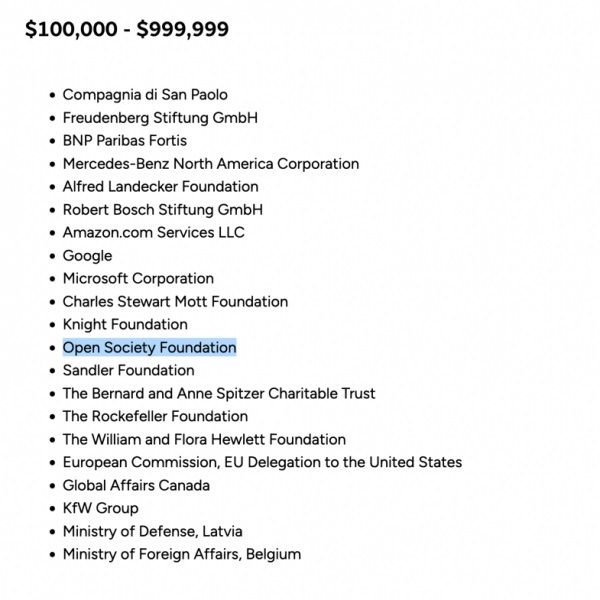Click European Commission, EU Delegation entry
This screenshot has height=600, width=600.
coord(262,463)
